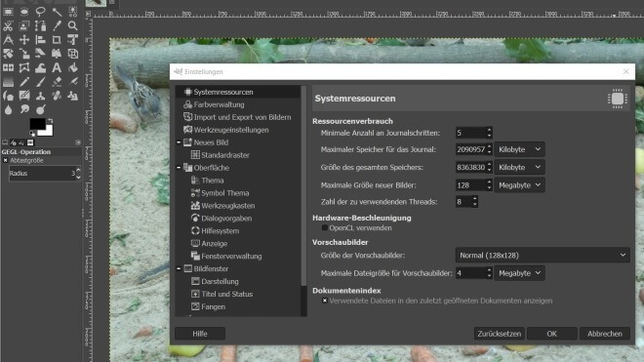
Task: Open the tab configuration menu in tool options
Action: 78,142
